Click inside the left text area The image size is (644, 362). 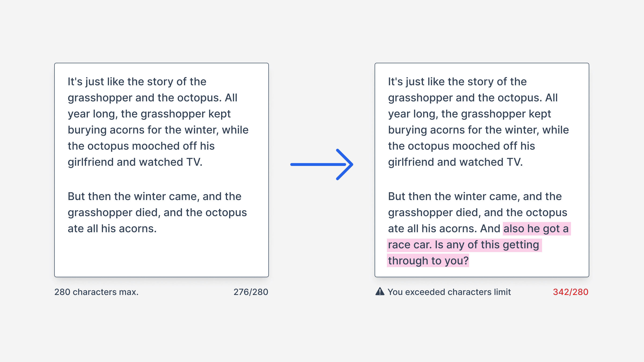(162, 170)
